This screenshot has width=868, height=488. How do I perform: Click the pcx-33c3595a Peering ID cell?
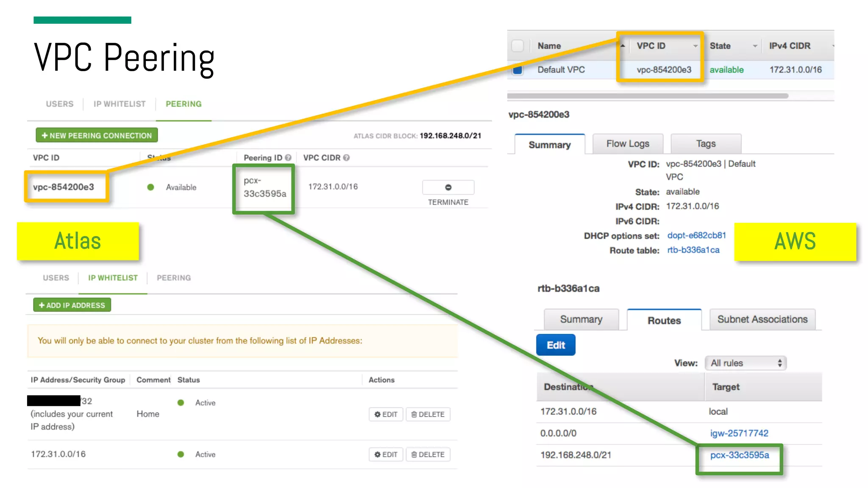pyautogui.click(x=265, y=187)
